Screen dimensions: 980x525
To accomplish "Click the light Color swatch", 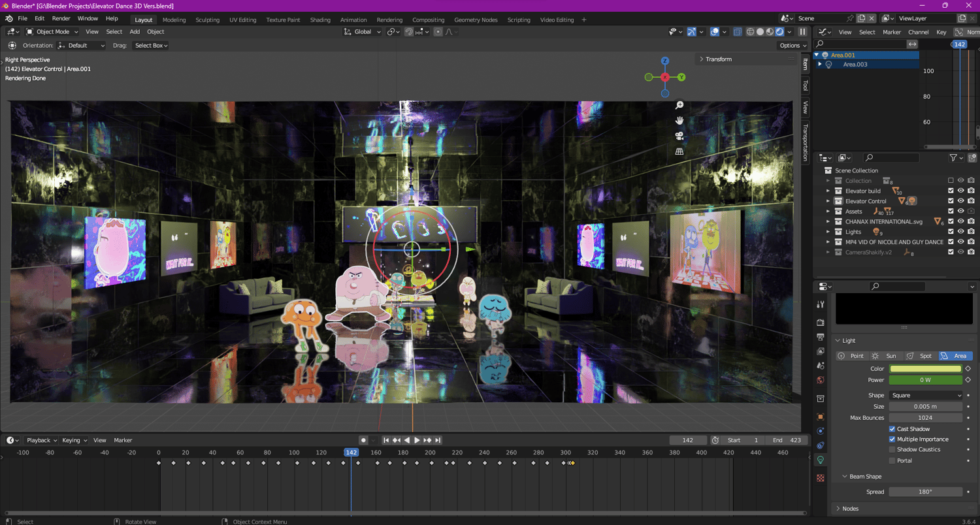I will pos(925,369).
